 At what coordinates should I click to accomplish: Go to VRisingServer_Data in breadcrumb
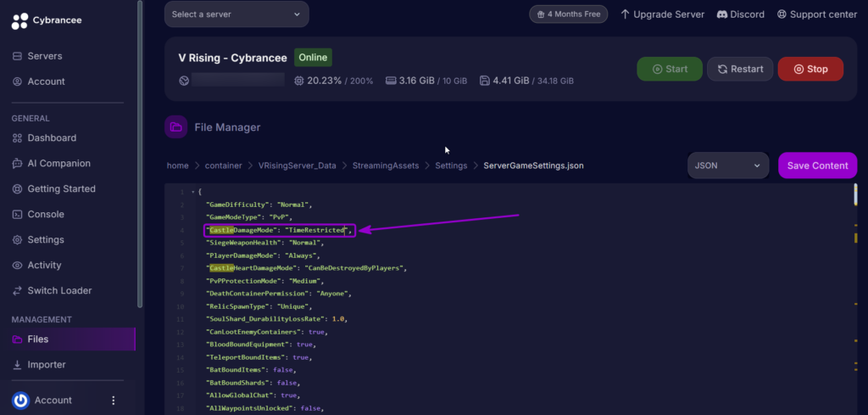[x=298, y=165]
